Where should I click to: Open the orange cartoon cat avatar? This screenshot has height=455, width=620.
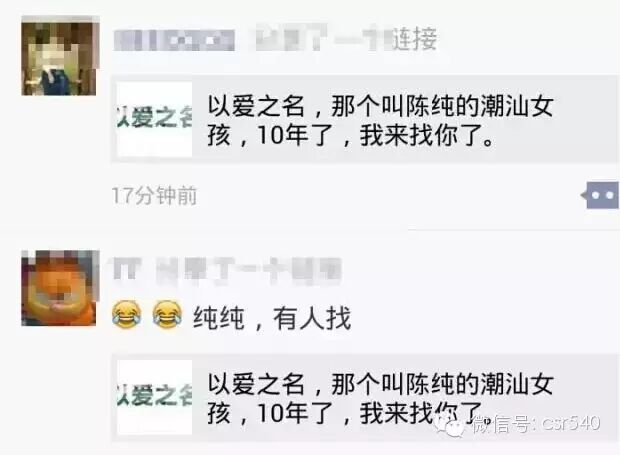tap(60, 288)
